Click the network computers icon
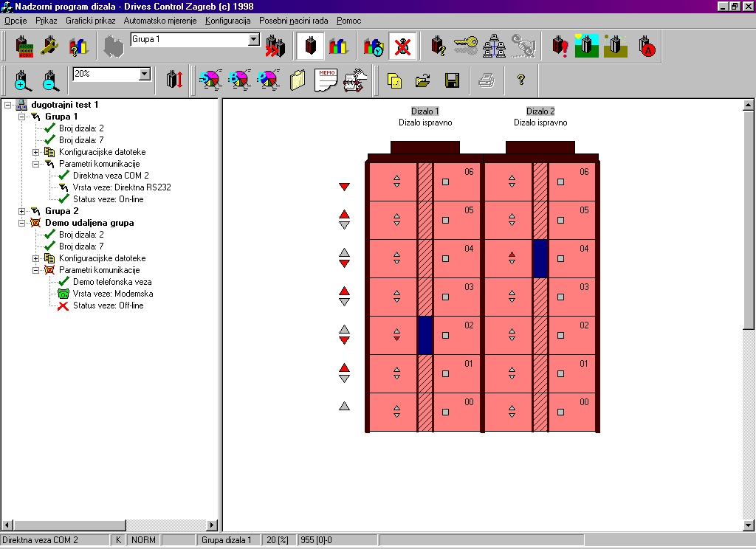 click(493, 47)
